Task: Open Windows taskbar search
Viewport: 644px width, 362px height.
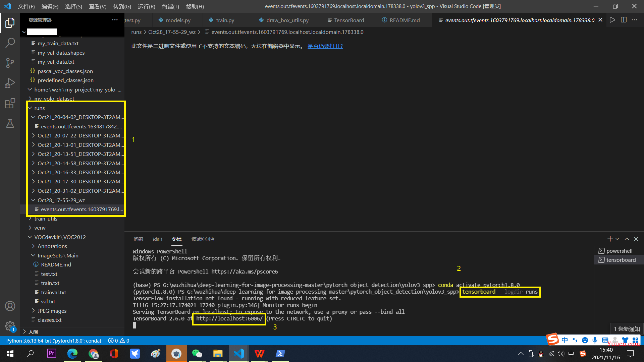Action: 31,354
